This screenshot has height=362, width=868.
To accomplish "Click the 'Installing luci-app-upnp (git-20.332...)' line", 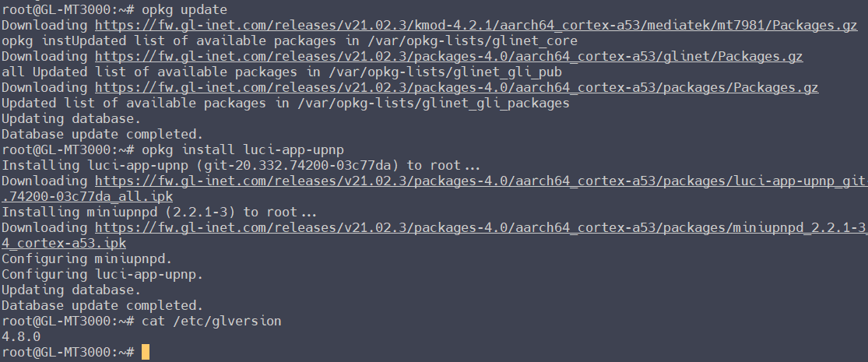I will pyautogui.click(x=241, y=165).
